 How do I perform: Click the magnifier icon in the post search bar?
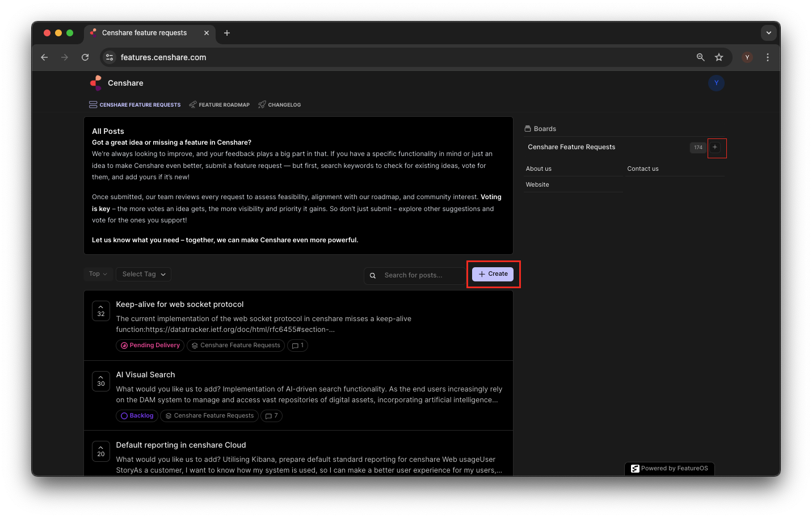point(373,275)
